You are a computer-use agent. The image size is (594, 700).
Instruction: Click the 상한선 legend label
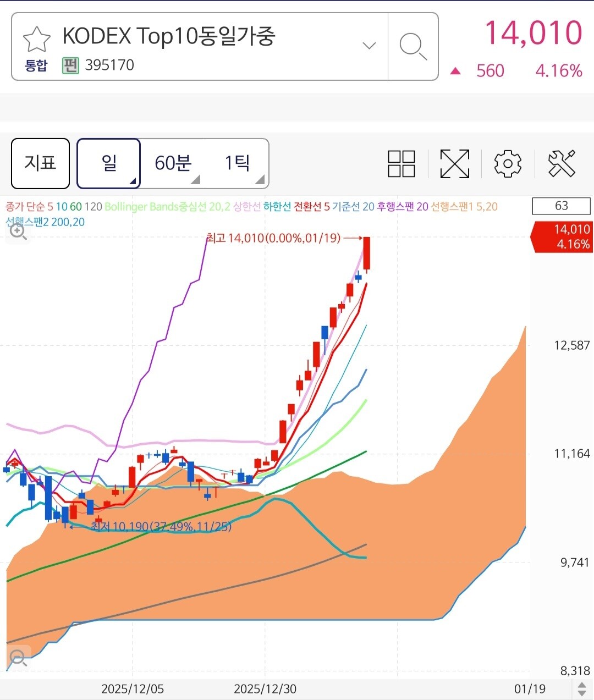coord(247,207)
